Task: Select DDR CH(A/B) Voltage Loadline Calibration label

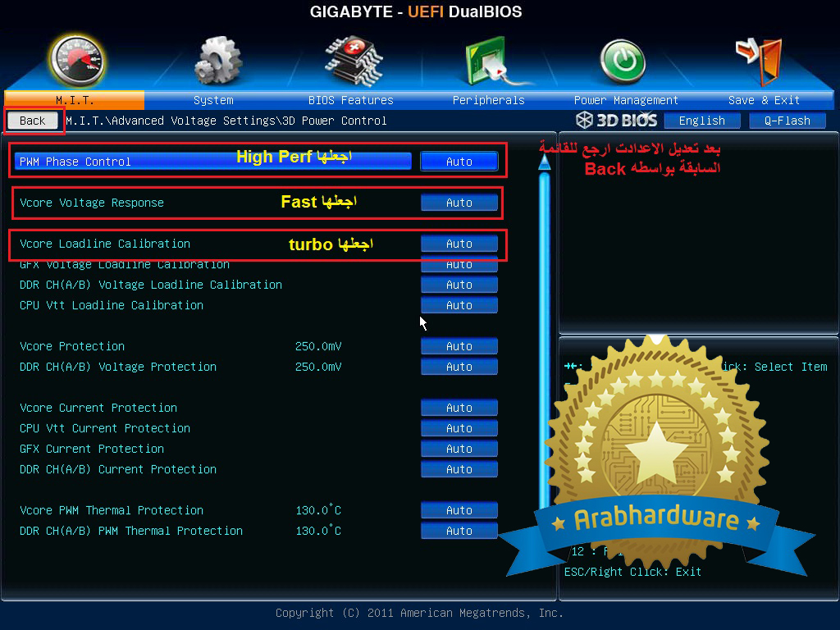Action: pos(151,285)
